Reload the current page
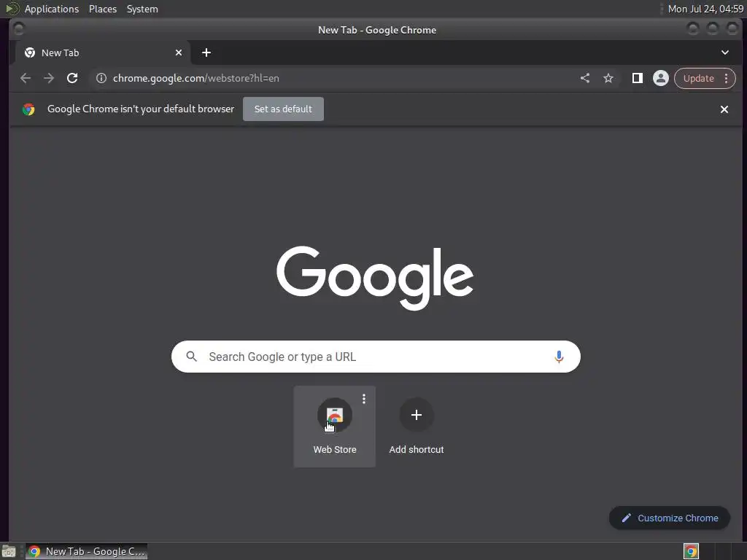Screen dimensions: 747x560 pyautogui.click(x=72, y=78)
